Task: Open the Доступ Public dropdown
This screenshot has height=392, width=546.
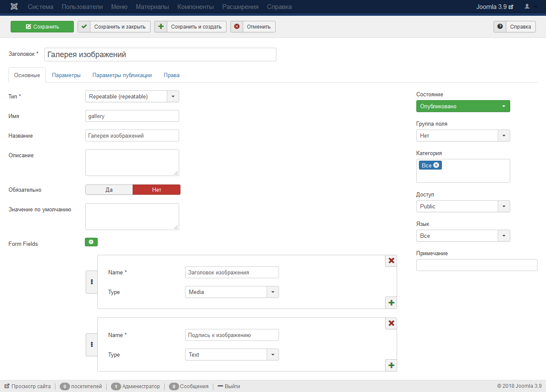Action: pos(463,206)
